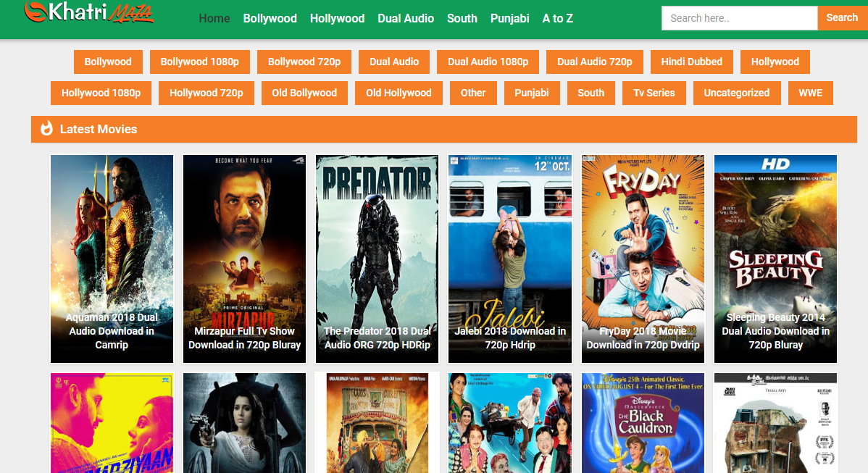
Task: Click the Predator 2018 Dual Audio title text
Action: tap(377, 338)
